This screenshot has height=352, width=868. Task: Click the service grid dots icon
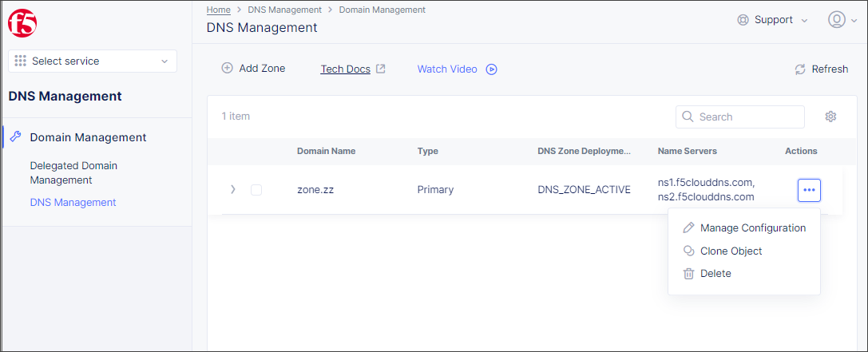21,61
